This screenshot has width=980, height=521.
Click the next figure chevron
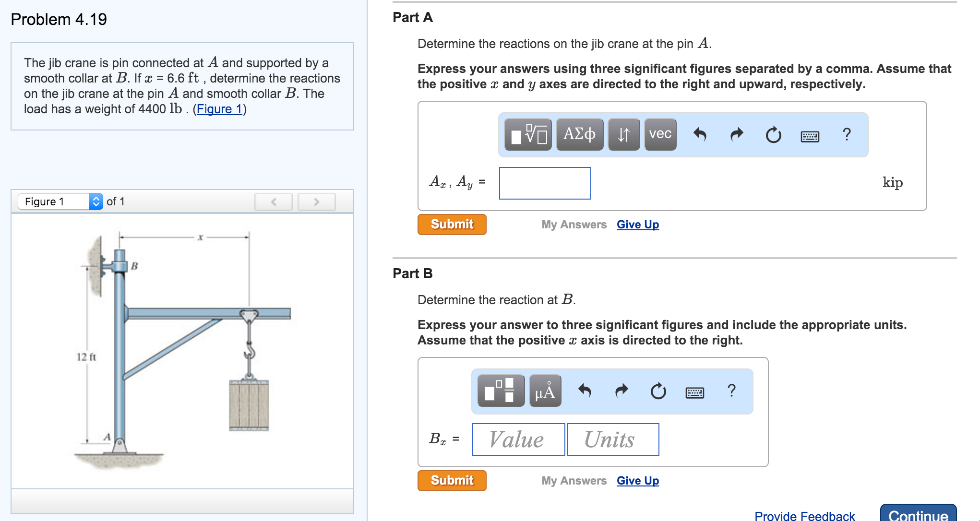[316, 202]
